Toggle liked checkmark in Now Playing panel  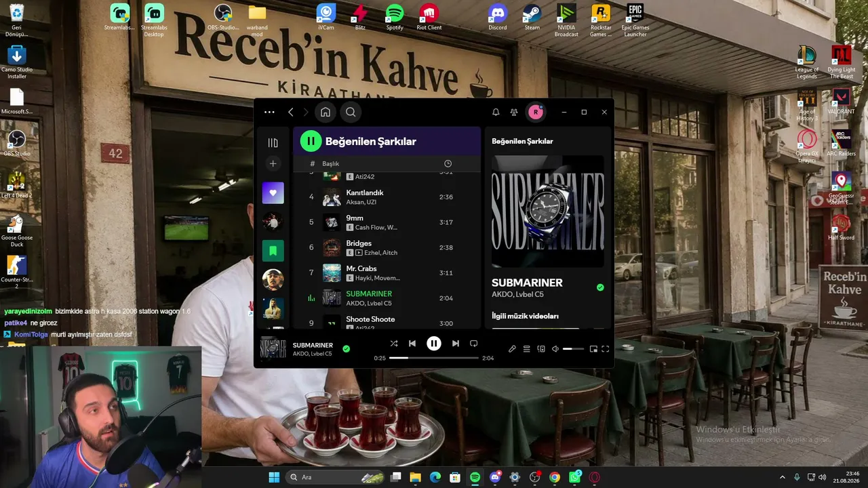600,287
